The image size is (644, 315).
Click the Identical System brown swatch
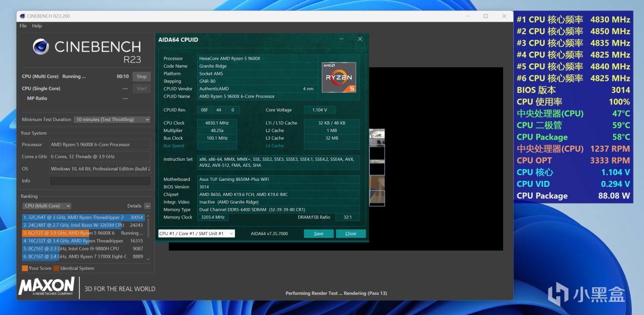[x=56, y=268]
